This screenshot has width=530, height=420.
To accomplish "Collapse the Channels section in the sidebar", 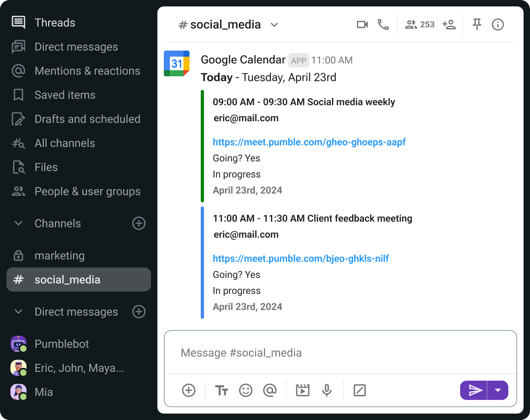I will pyautogui.click(x=18, y=223).
